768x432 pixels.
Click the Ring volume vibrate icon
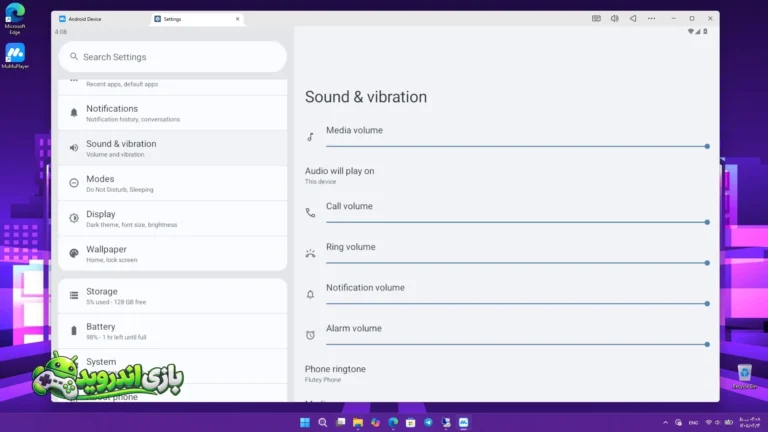click(x=310, y=254)
